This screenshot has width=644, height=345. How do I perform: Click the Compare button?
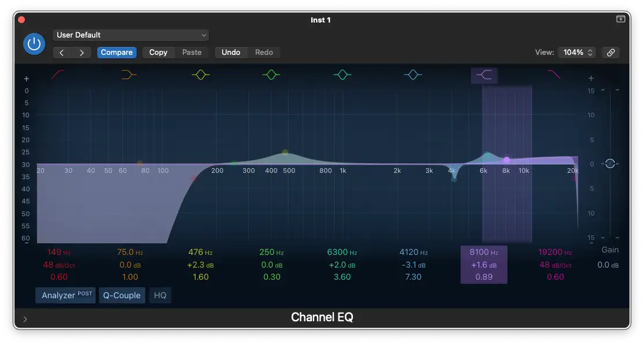(117, 53)
